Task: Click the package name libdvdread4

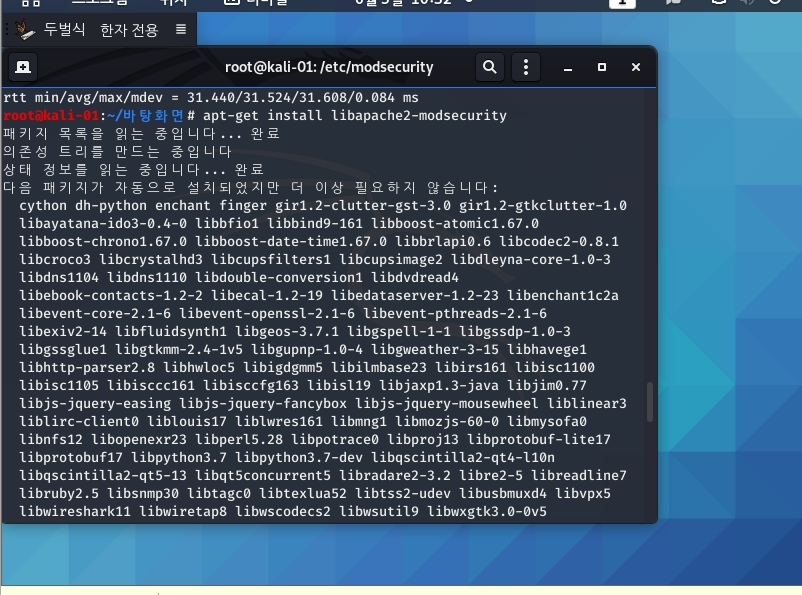Action: coord(415,277)
